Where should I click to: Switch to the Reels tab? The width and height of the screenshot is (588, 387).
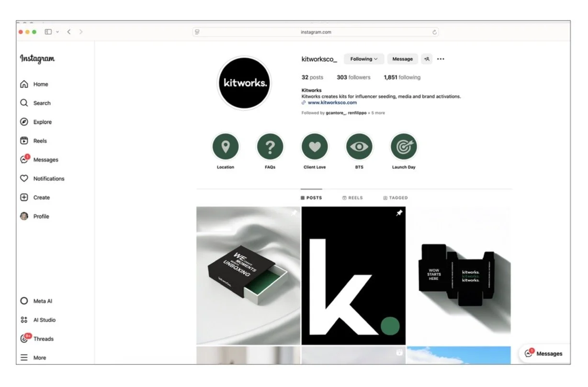click(352, 198)
